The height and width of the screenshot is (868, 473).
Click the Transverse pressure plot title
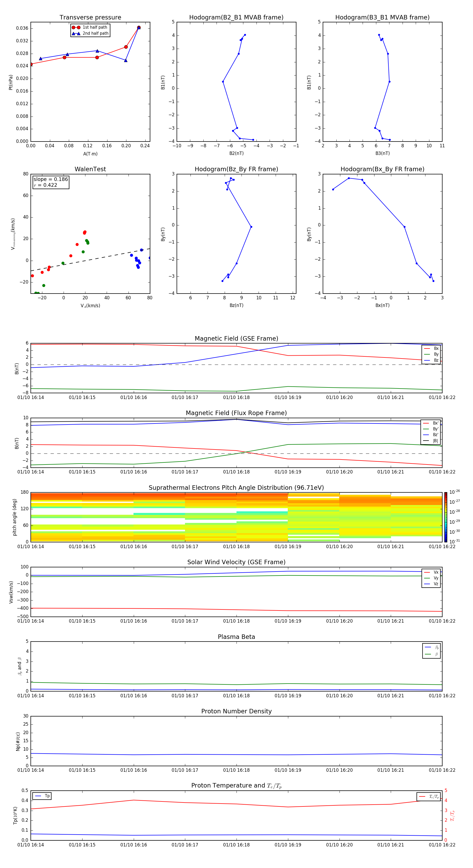90,18
